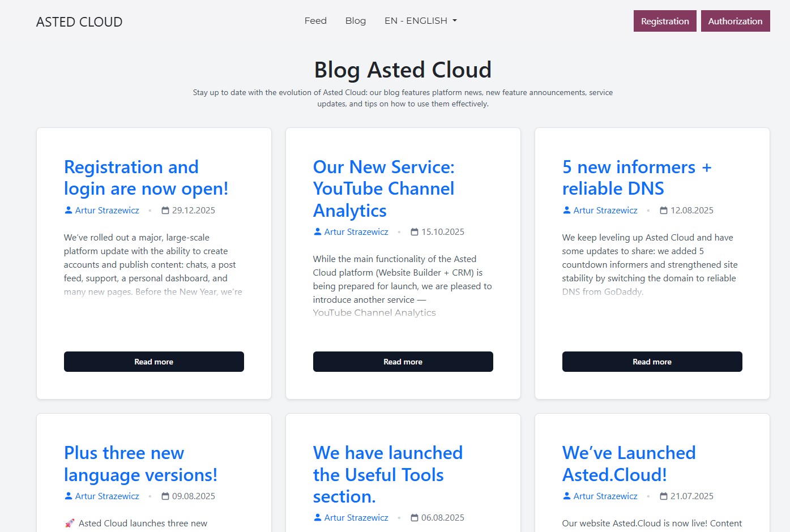Read more about Registration and login post
The image size is (790, 532).
tap(154, 362)
